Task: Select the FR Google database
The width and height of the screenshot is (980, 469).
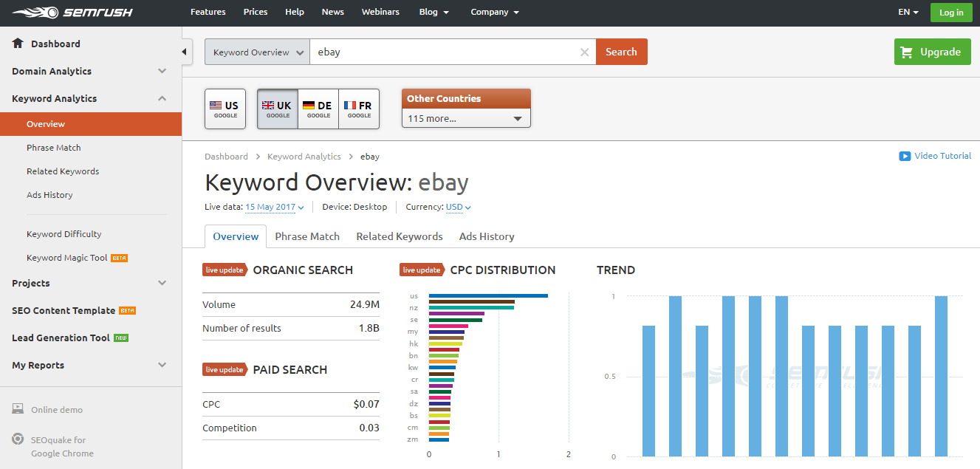Action: pyautogui.click(x=359, y=109)
